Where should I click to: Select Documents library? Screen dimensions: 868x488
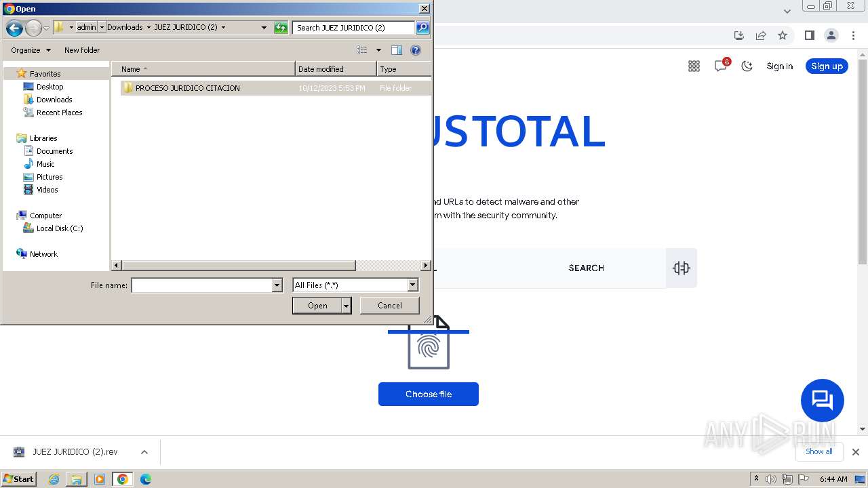click(x=54, y=151)
